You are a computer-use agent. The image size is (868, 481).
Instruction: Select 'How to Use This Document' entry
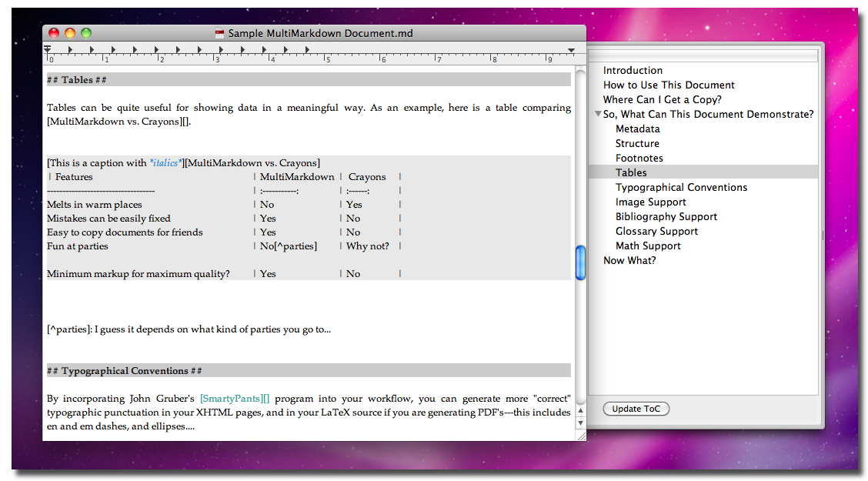pyautogui.click(x=669, y=85)
